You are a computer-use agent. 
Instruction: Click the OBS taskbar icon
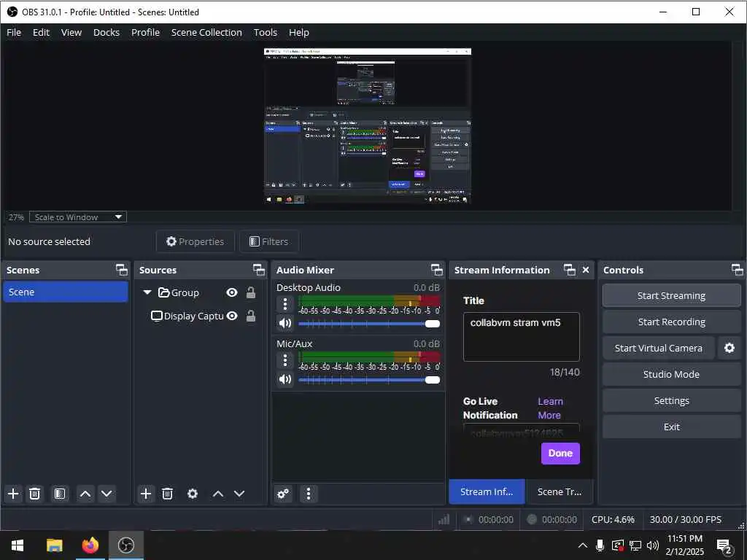(125, 545)
